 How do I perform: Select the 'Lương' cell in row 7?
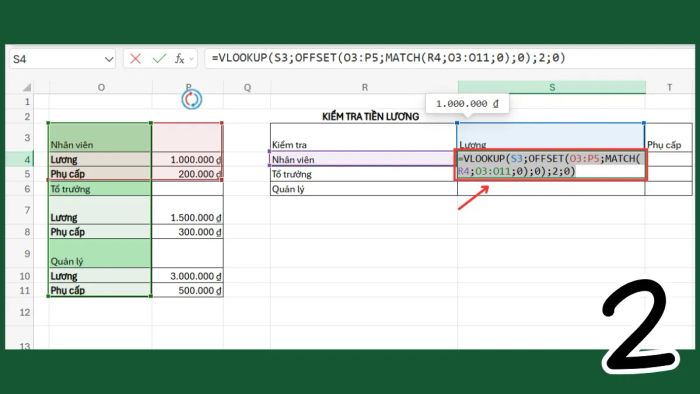pyautogui.click(x=100, y=210)
